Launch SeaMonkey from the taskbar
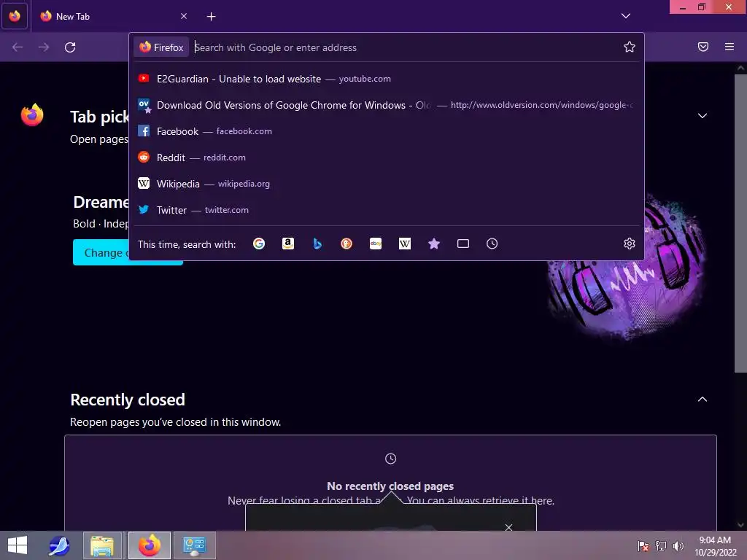747x560 pixels. [59, 545]
